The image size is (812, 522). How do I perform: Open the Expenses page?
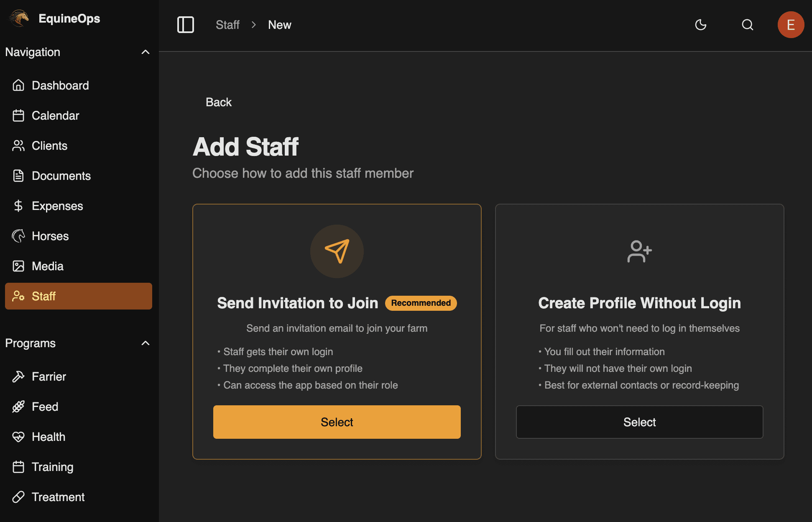pos(57,206)
